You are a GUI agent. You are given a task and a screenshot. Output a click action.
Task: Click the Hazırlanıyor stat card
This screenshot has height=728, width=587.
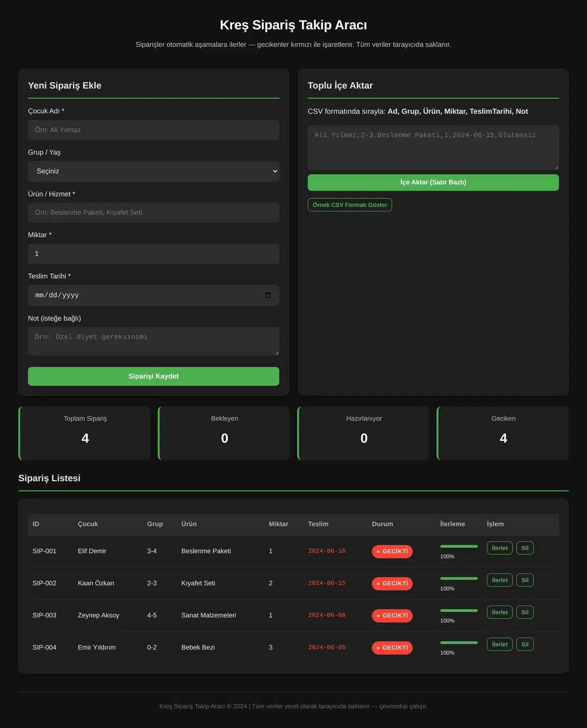363,433
